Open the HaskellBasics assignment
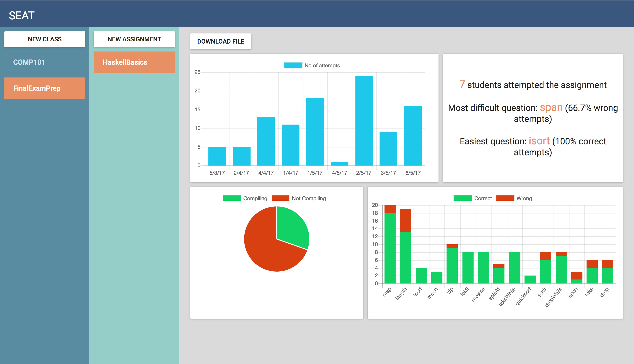634x364 pixels. (134, 62)
